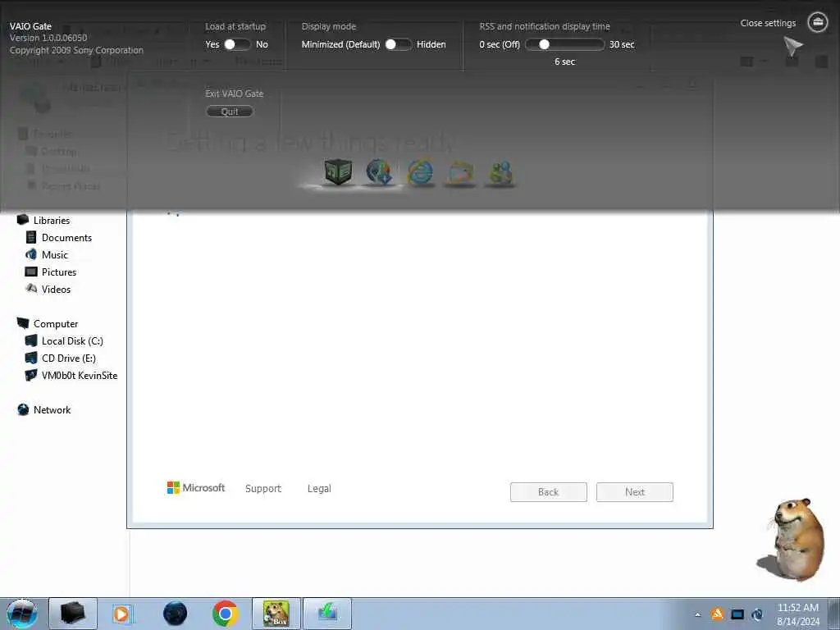Launch Internet Explorer from the VAIO Gate dock
Image resolution: width=840 pixels, height=630 pixels.
pyautogui.click(x=421, y=172)
